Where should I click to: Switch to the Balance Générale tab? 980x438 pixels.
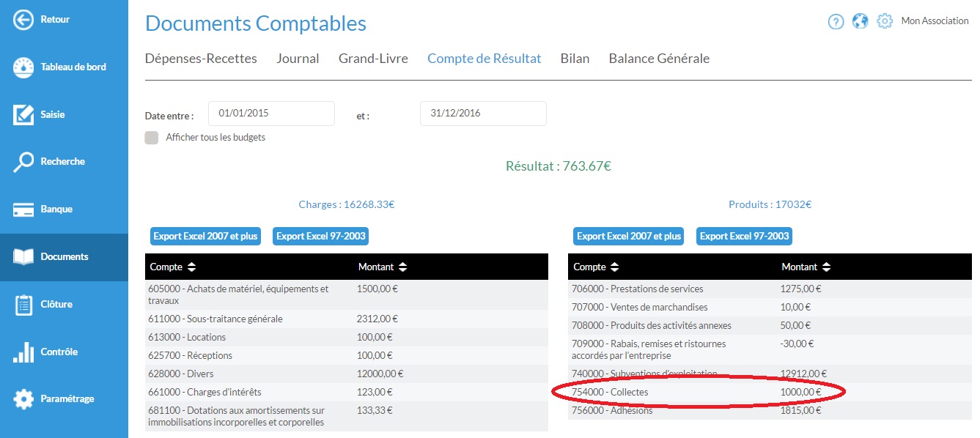(x=659, y=59)
